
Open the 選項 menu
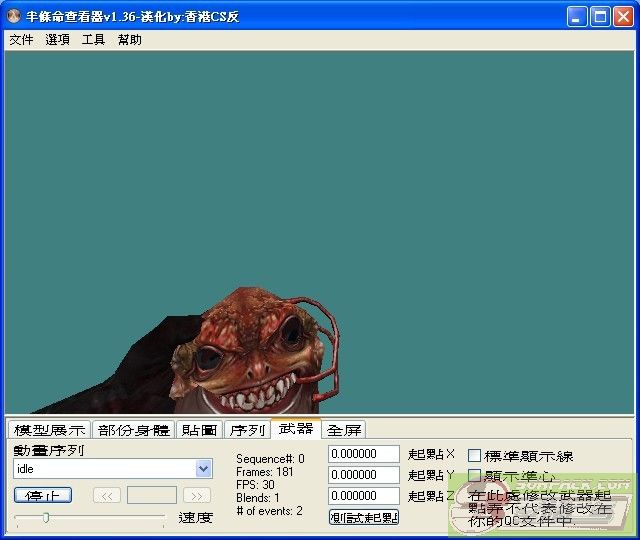click(x=58, y=40)
